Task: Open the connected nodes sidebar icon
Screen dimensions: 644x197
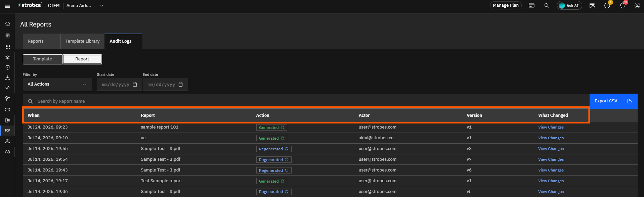Action: (x=7, y=99)
